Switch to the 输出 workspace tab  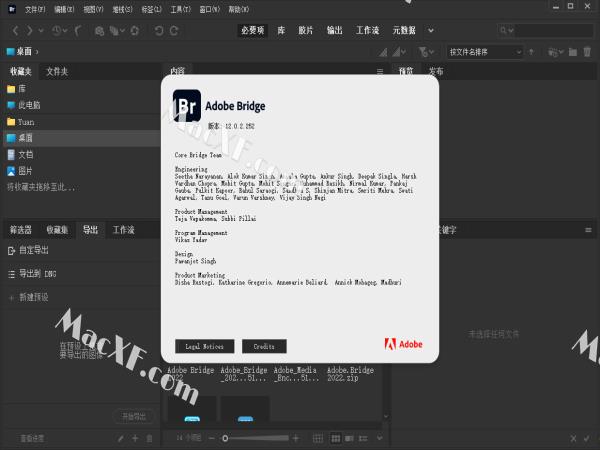[334, 30]
